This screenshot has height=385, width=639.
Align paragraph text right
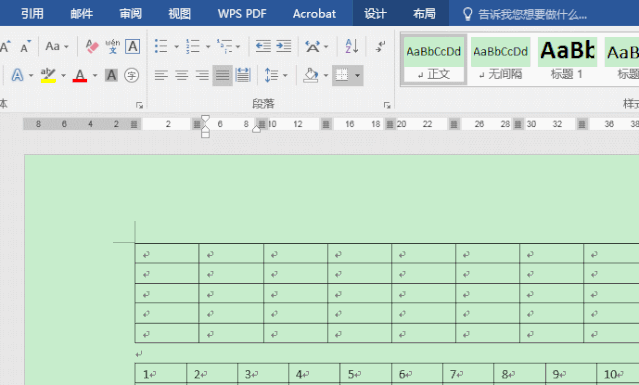click(202, 75)
